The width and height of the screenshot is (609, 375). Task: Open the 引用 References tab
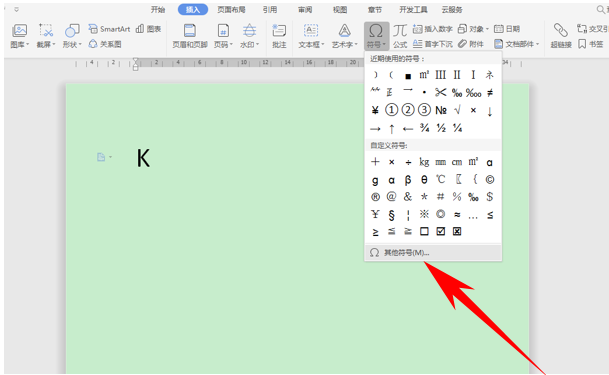tap(270, 9)
